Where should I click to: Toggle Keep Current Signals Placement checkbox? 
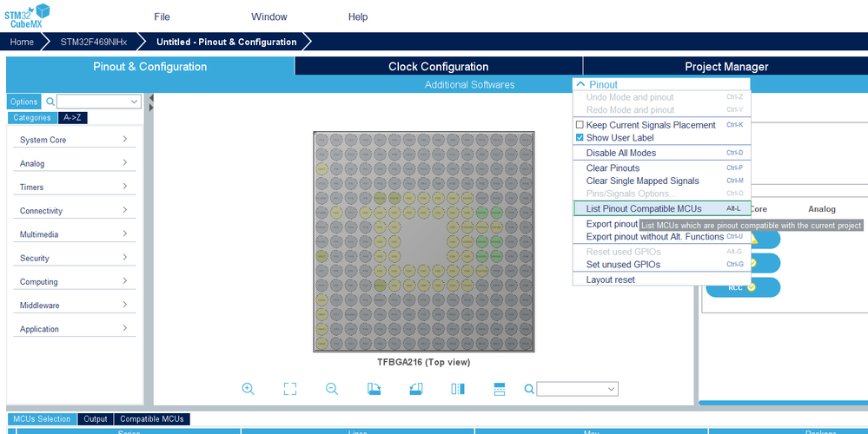pos(580,125)
